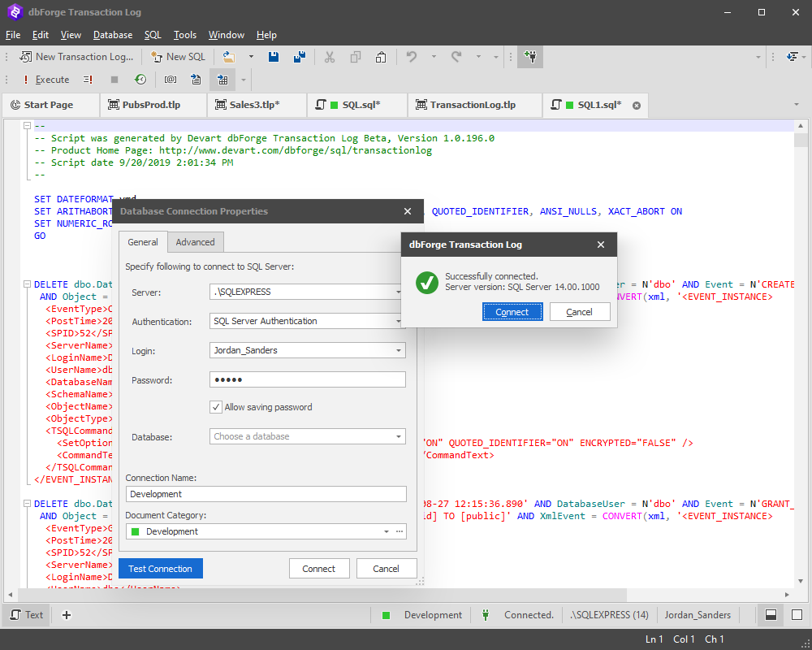Open the Window menu
This screenshot has height=650, width=812.
coord(227,35)
